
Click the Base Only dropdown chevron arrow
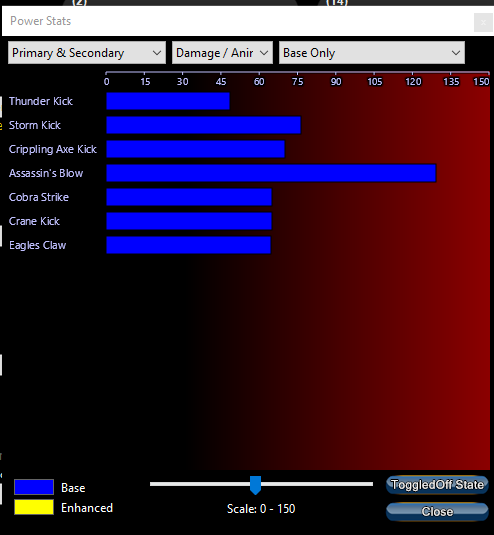[455, 53]
